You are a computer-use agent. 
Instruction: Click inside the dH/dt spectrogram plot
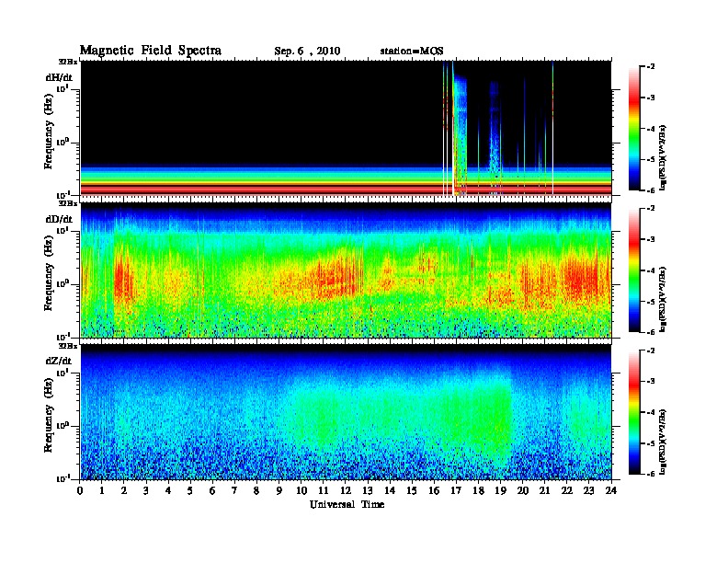pyautogui.click(x=346, y=128)
